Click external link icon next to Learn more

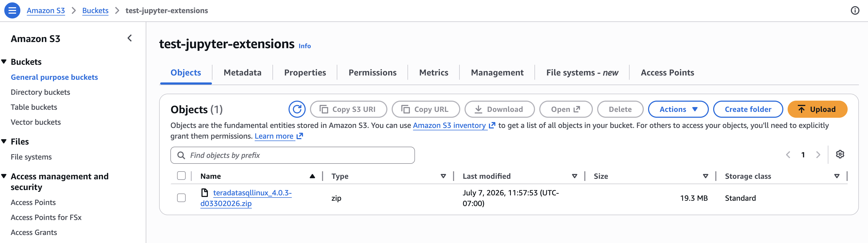300,136
